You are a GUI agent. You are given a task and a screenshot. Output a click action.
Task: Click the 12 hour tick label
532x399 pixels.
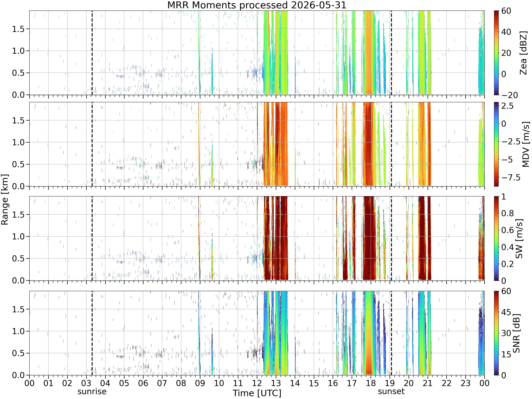257,383
